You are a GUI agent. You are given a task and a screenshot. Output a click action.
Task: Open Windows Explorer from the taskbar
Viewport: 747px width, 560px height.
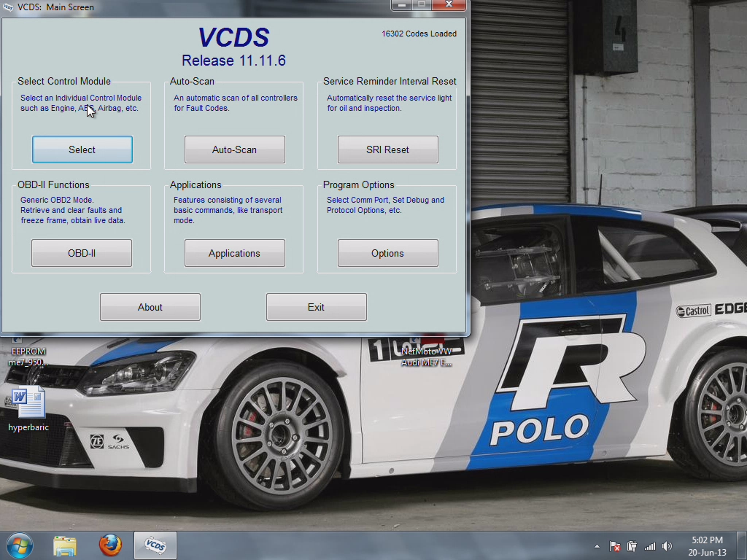(65, 545)
